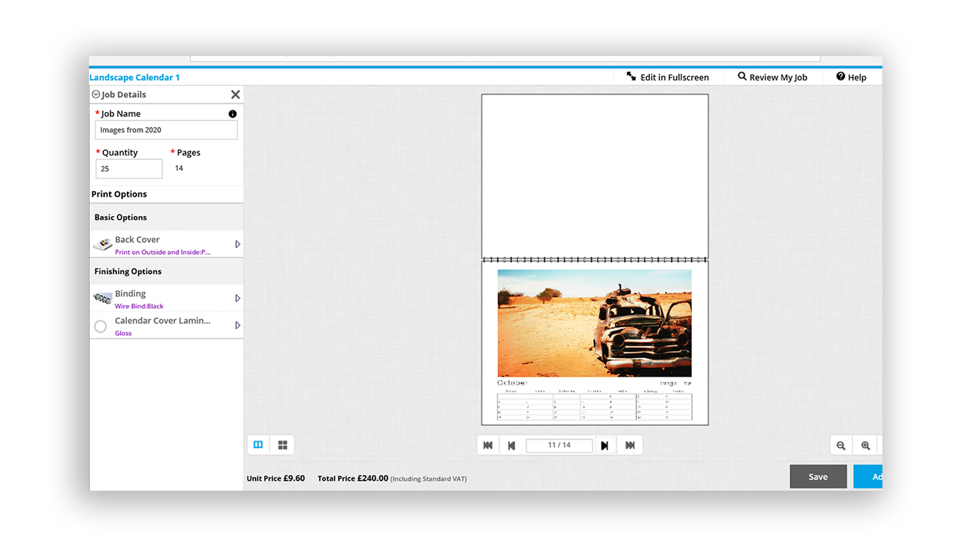Collapse the Job Details section
980x551 pixels.
95,94
